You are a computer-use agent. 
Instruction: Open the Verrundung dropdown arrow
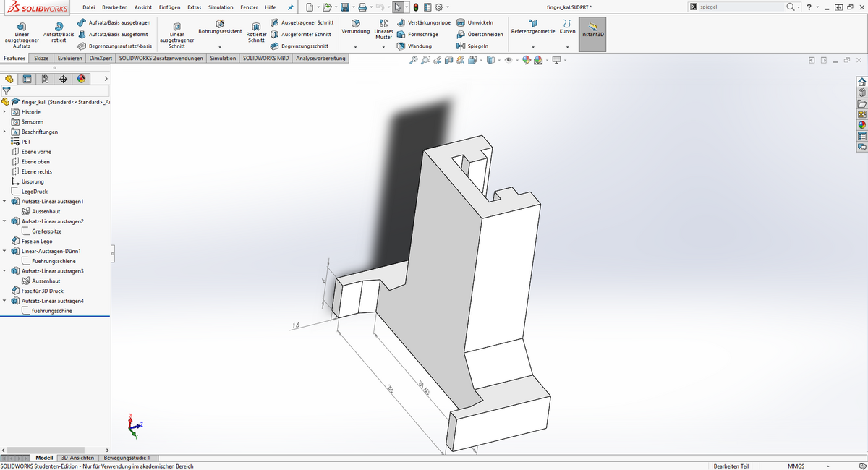pos(355,47)
